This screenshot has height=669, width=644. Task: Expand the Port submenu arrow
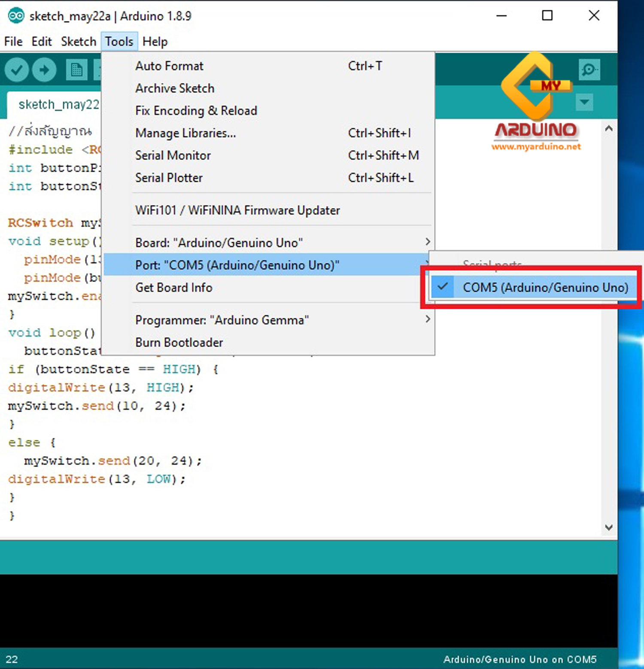pos(428,264)
